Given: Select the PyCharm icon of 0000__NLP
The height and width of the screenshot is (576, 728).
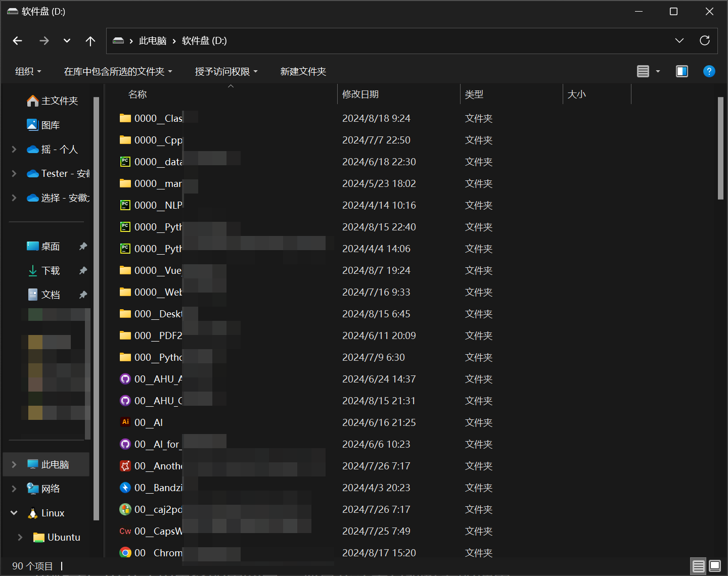Looking at the screenshot, I should [x=125, y=205].
